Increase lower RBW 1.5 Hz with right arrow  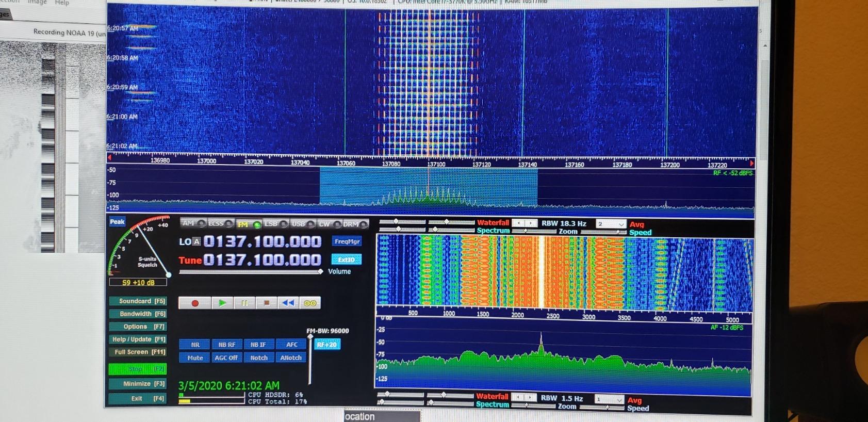530,398
